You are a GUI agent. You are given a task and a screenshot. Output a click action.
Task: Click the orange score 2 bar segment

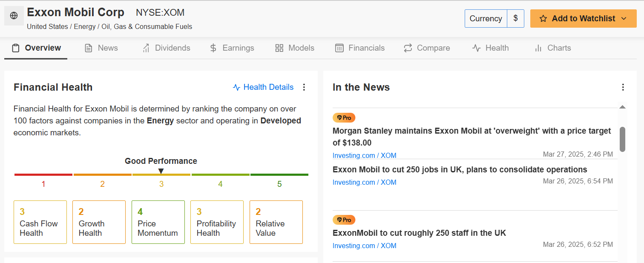point(102,174)
